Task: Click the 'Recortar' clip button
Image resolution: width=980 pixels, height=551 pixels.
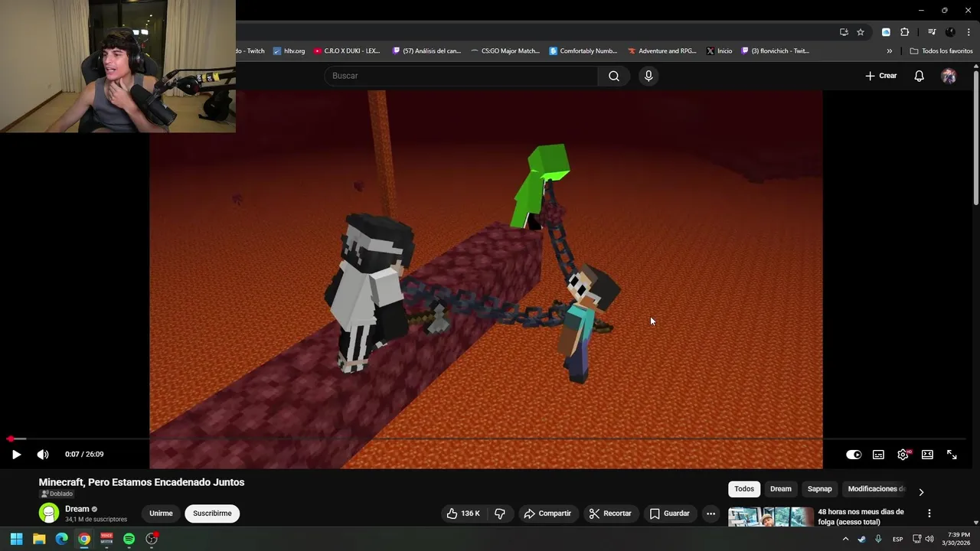Action: [610, 514]
